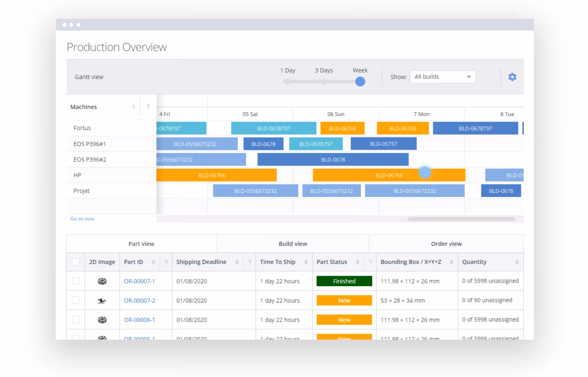The image size is (588, 377).
Task: Open the Gantt chart settings gear
Action: 512,77
